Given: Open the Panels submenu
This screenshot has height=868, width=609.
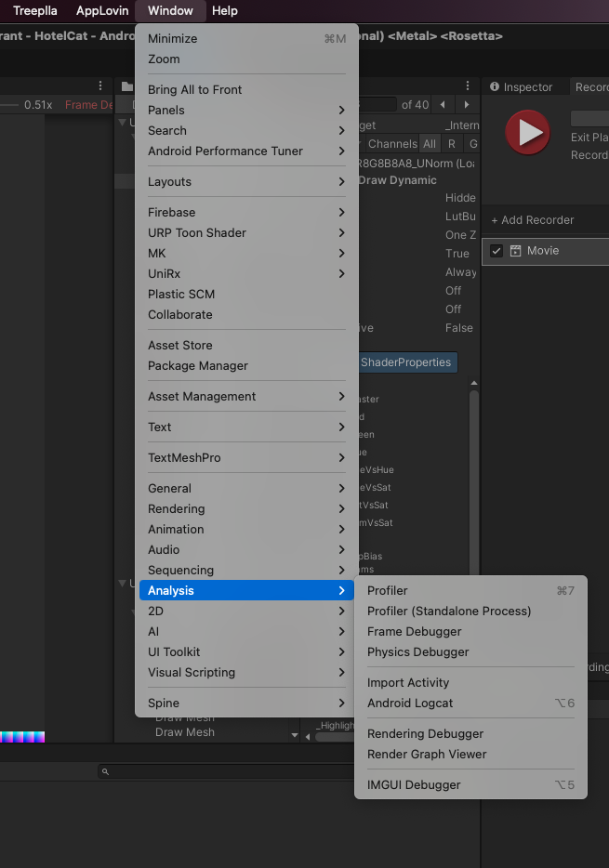Looking at the screenshot, I should (x=246, y=111).
